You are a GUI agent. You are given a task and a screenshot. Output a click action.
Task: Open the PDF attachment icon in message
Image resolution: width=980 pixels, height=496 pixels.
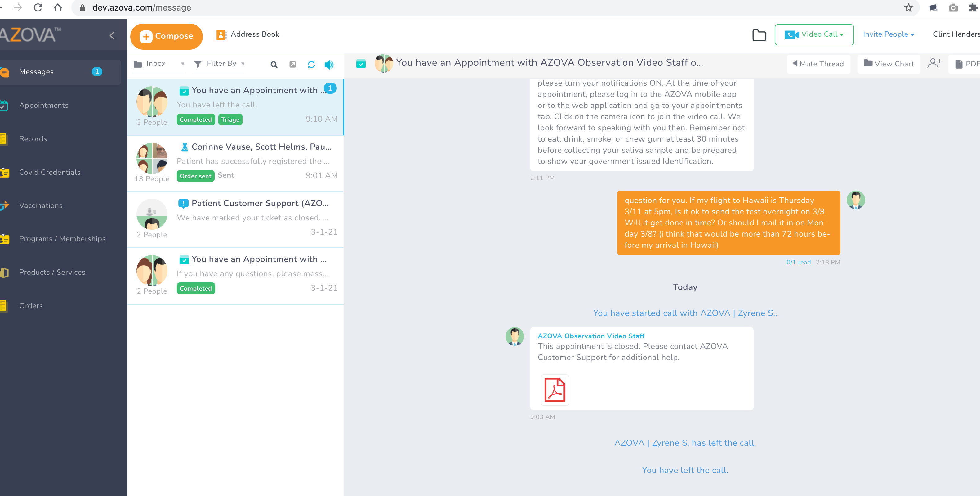pos(555,390)
